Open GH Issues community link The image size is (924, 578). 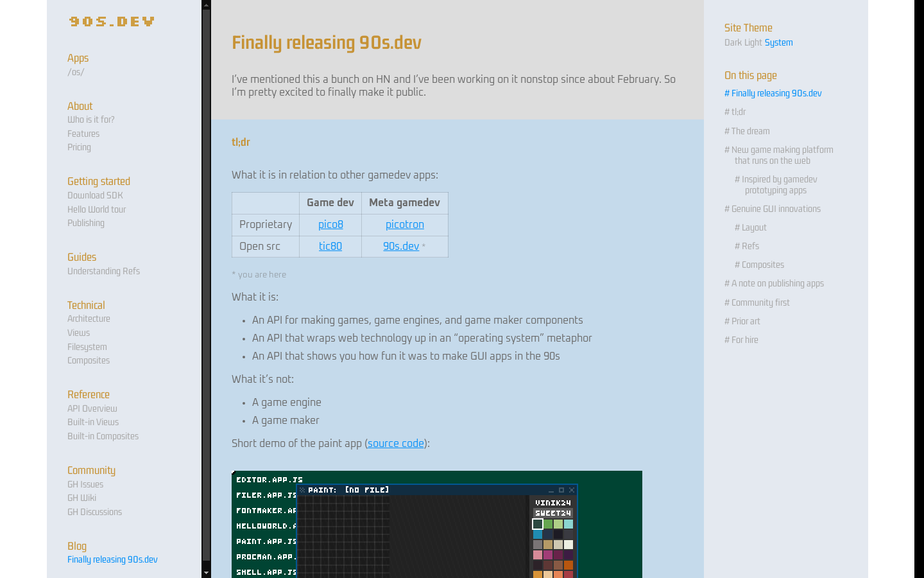[x=85, y=484]
